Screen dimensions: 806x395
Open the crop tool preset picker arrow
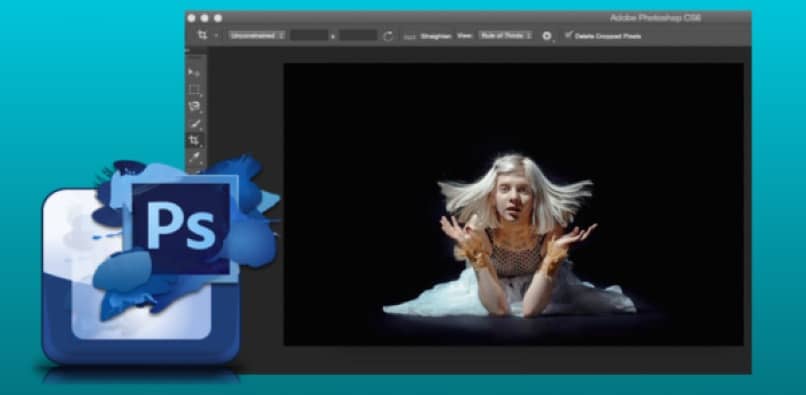(x=216, y=35)
